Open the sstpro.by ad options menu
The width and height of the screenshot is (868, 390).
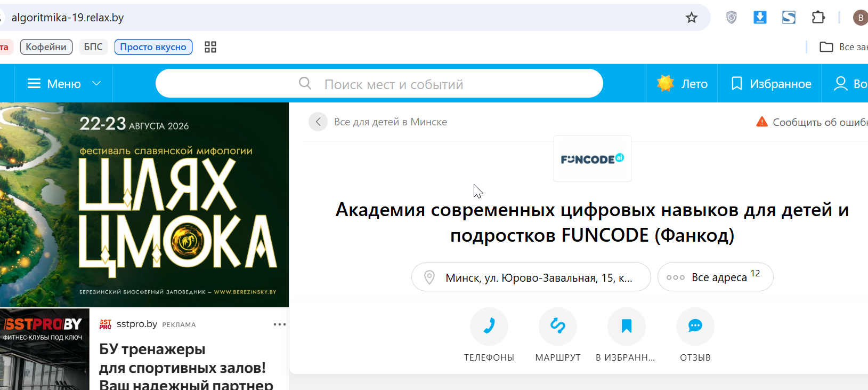coord(280,324)
